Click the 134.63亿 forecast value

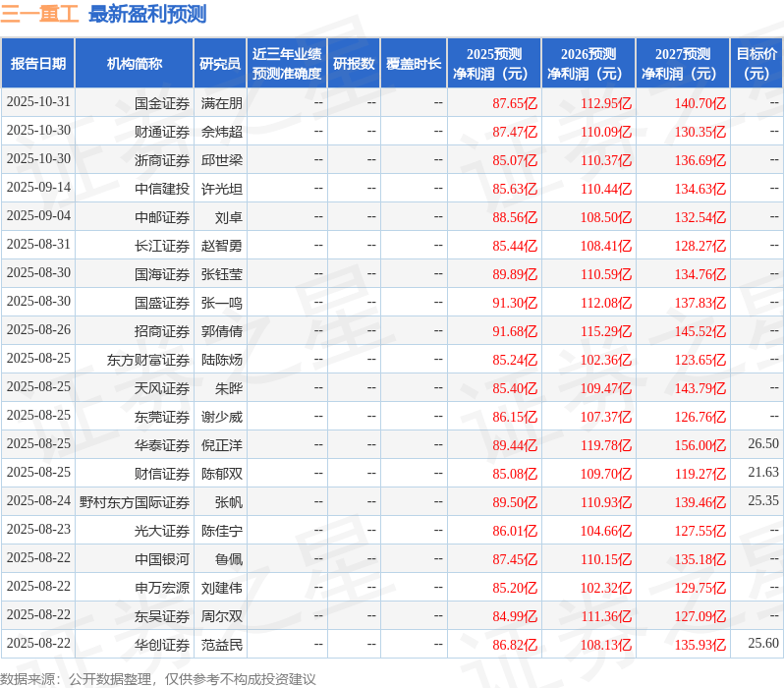[x=700, y=189]
